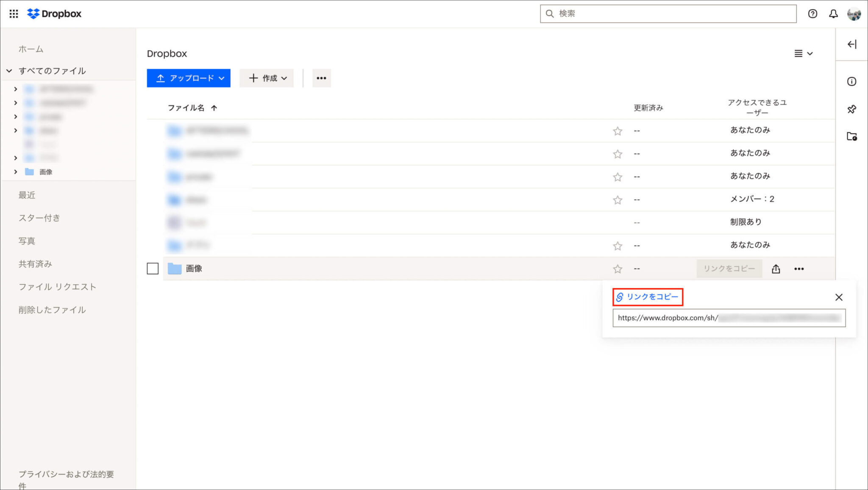Open the 作成 dropdown button
This screenshot has height=490, width=868.
267,78
